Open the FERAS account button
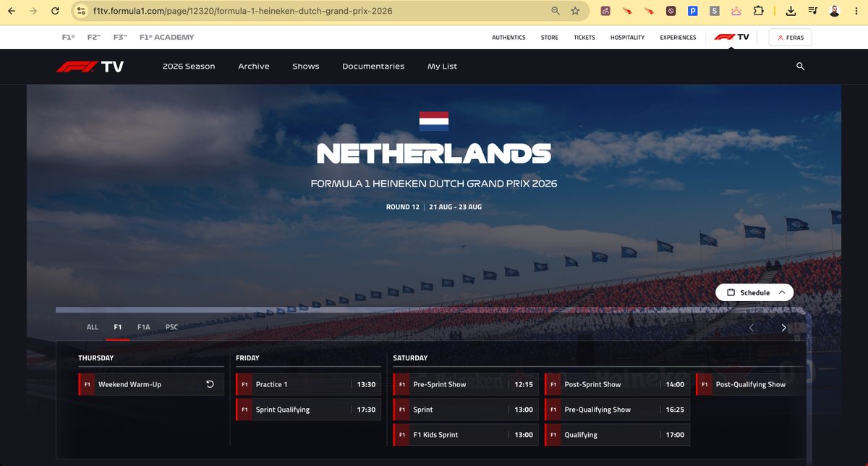The image size is (868, 466). [791, 38]
